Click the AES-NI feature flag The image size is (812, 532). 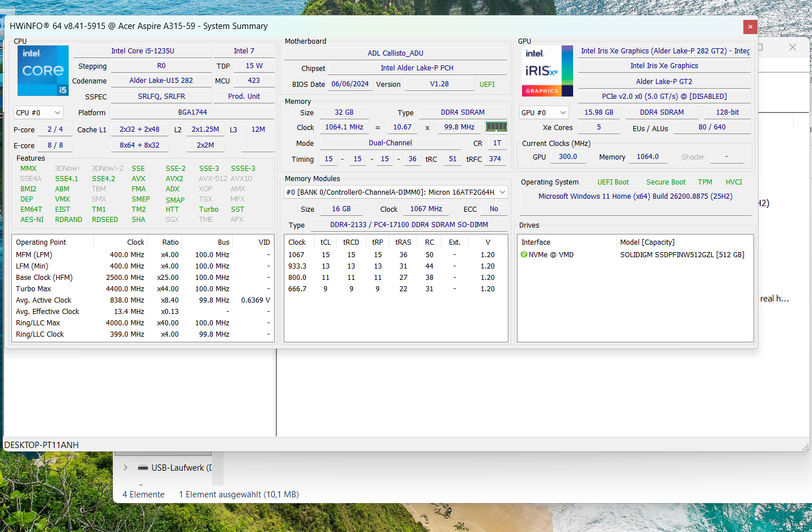click(32, 220)
